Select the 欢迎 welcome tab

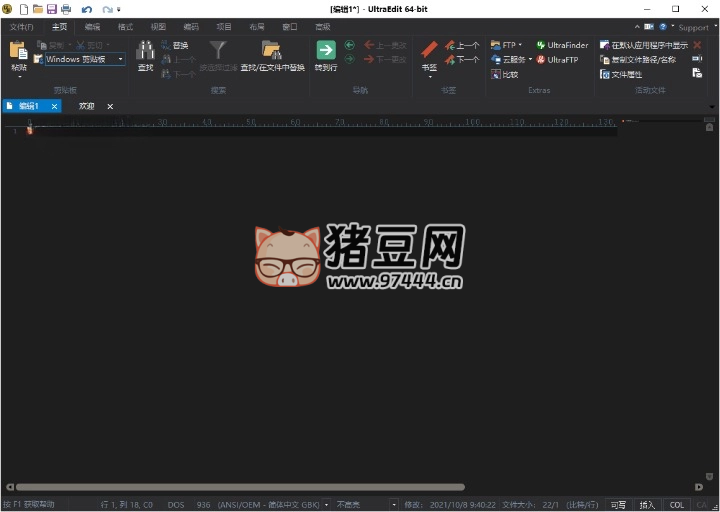[x=86, y=106]
